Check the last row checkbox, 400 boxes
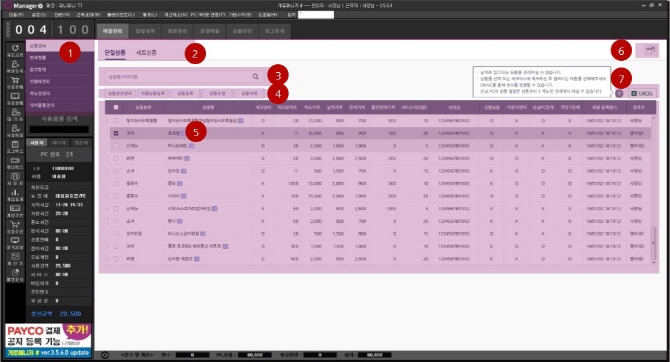670x362 pixels. click(116, 259)
